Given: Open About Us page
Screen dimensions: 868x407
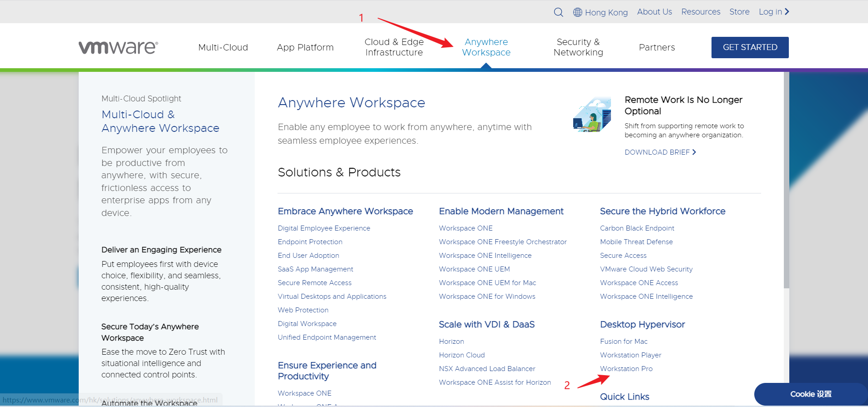Looking at the screenshot, I should coord(654,12).
